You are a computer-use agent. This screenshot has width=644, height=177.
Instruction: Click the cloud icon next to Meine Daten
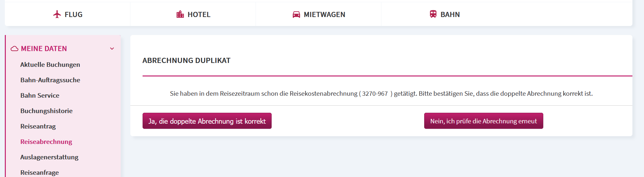click(14, 49)
